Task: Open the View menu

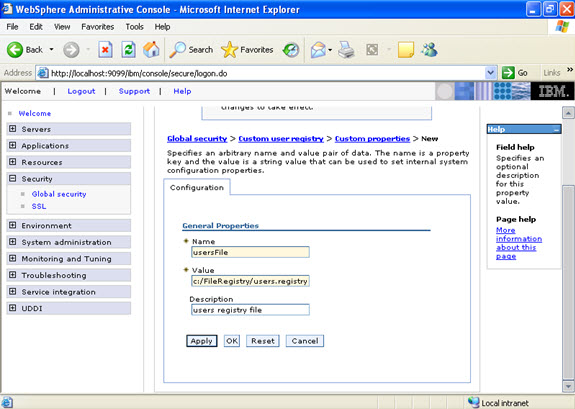Action: 62,27
